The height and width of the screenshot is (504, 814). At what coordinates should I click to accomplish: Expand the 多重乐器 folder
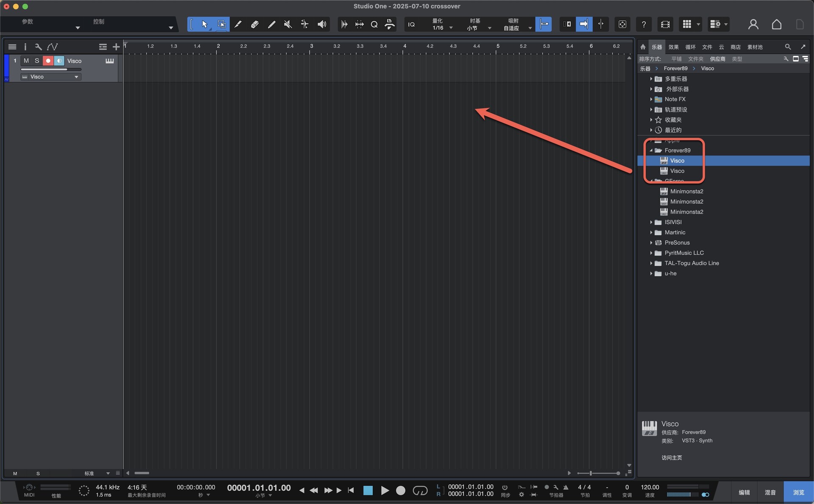coord(651,79)
